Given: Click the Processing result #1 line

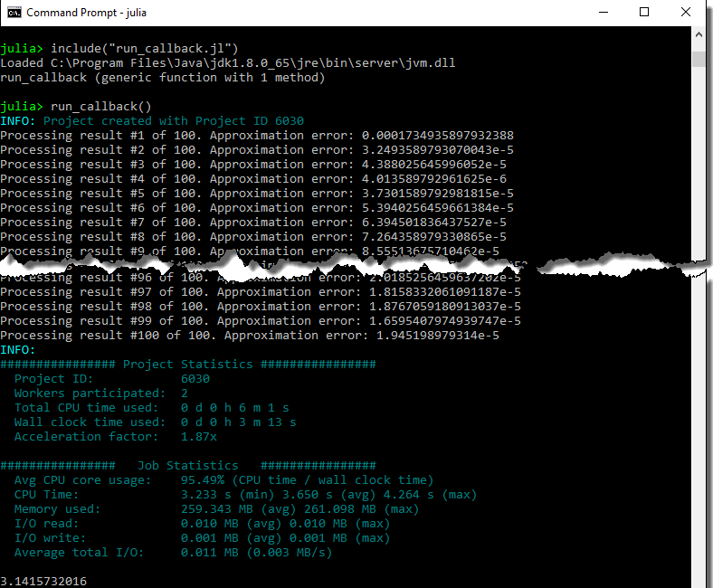Looking at the screenshot, I should [x=257, y=135].
